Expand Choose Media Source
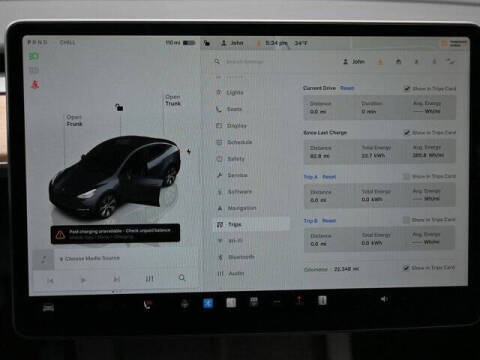 point(89,259)
